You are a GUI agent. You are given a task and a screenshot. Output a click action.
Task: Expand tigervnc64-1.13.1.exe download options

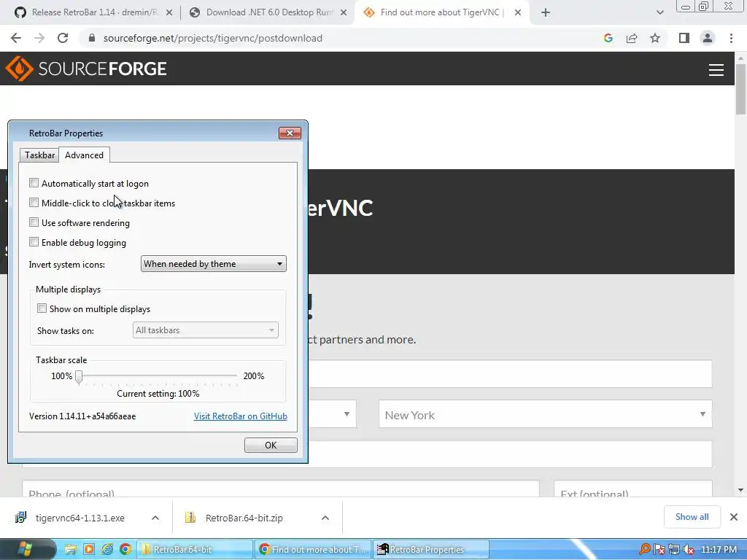155,518
